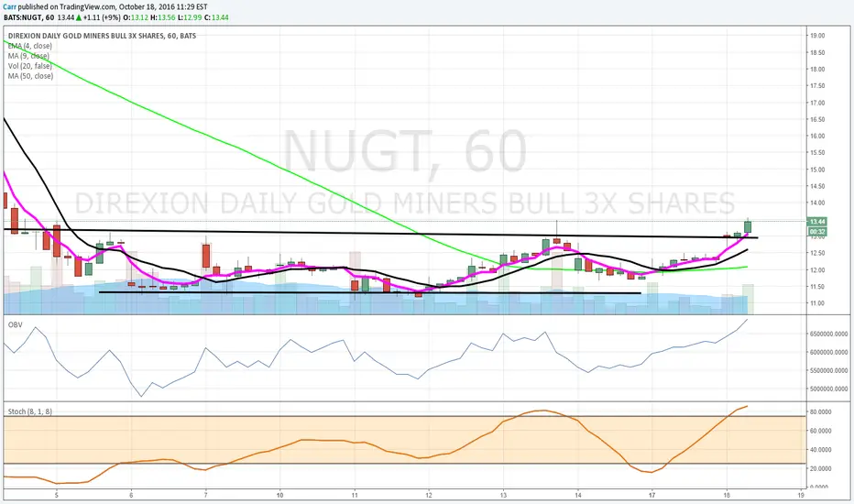
Task: Select the EMA (4, close) indicator label
Action: point(30,46)
